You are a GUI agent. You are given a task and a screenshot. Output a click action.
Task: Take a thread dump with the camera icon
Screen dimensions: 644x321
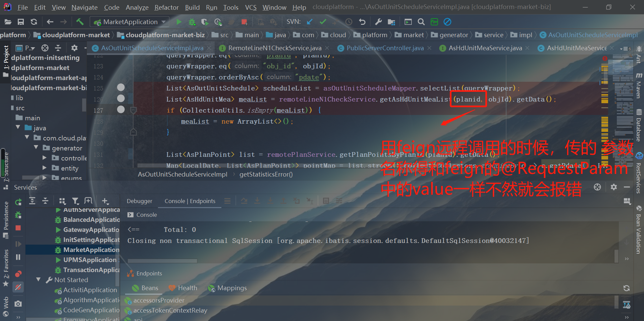pos(18,304)
